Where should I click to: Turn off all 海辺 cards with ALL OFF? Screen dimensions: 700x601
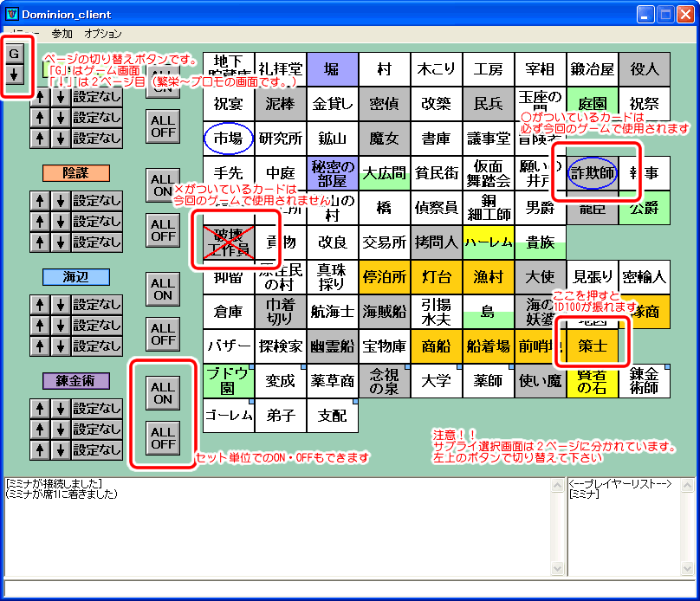163,334
